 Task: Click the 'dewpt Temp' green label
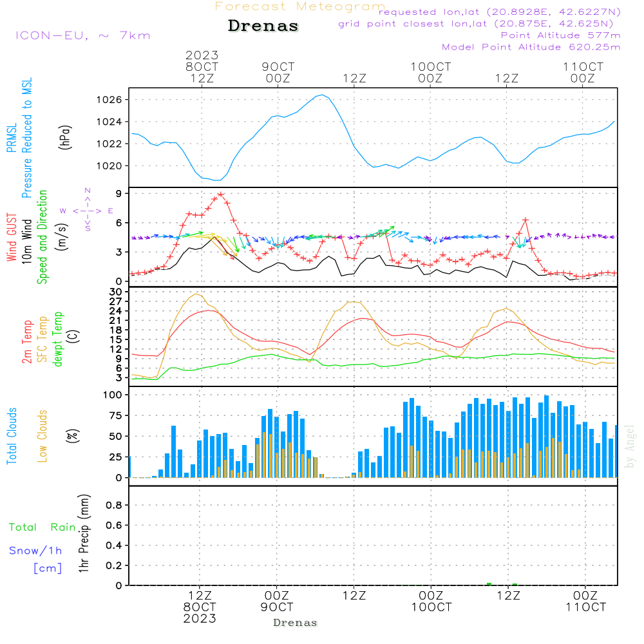[x=57, y=339]
